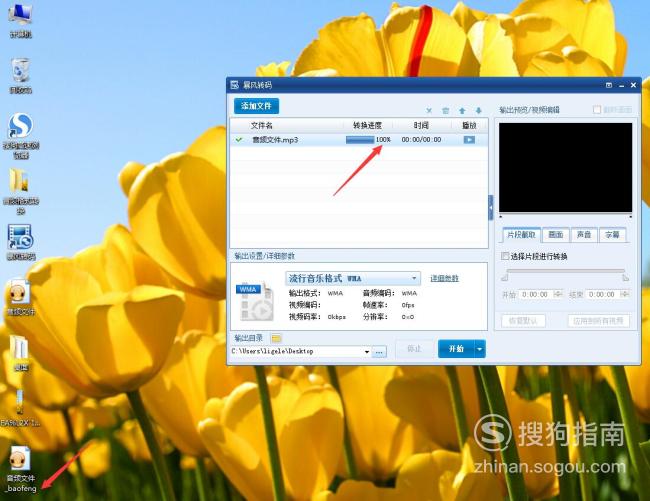The image size is (650, 501).
Task: Click the clip range slider track
Action: (565, 271)
